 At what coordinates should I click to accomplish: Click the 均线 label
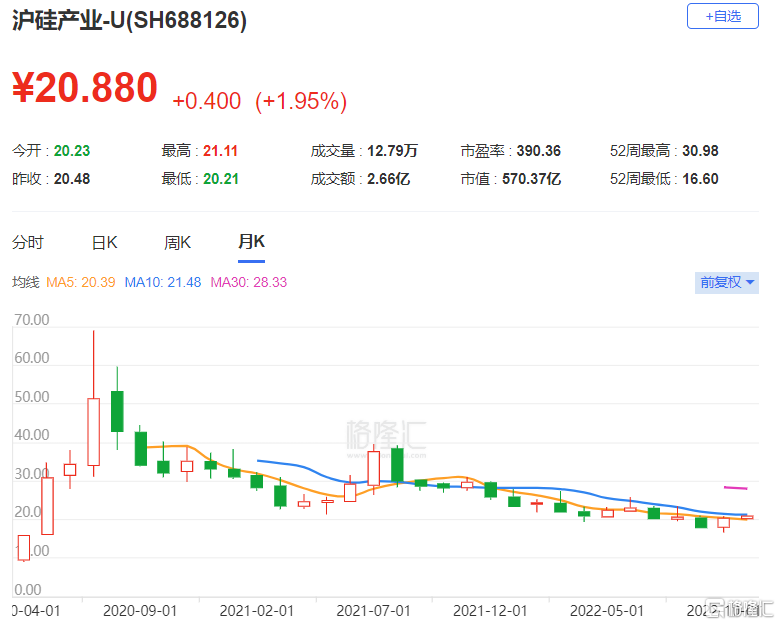point(25,283)
